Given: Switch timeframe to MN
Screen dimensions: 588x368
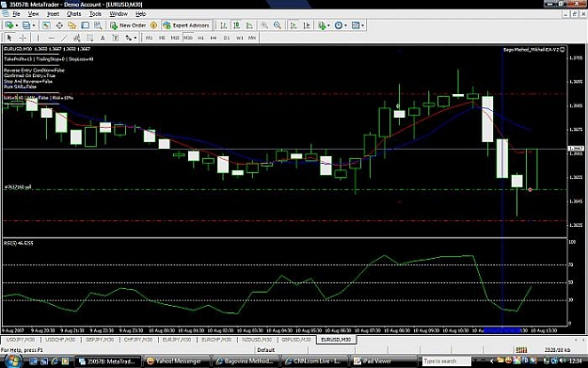Looking at the screenshot, I should [x=252, y=38].
